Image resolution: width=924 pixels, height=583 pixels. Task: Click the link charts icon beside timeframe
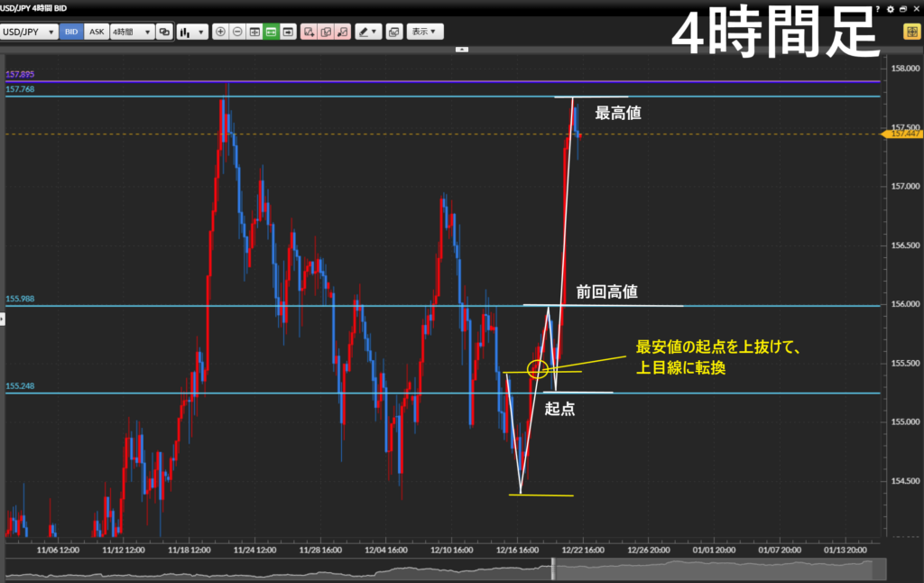164,32
